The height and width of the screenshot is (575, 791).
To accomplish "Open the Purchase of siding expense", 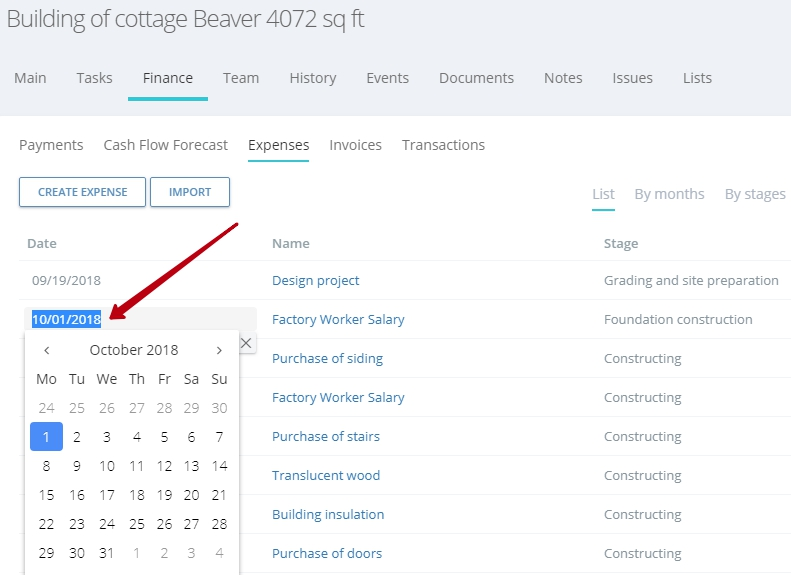I will tap(327, 359).
